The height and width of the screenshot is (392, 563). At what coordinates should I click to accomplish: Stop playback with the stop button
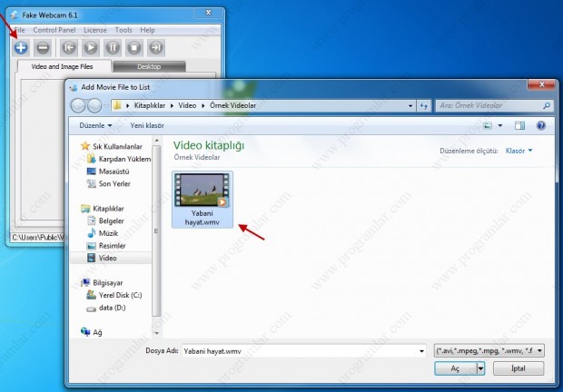coord(134,48)
